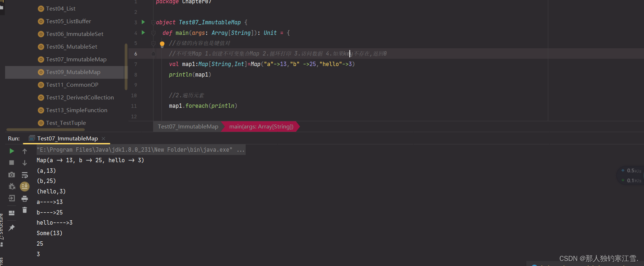644x266 pixels.
Task: Fold the comment block marker on line 5
Action: pyautogui.click(x=153, y=44)
